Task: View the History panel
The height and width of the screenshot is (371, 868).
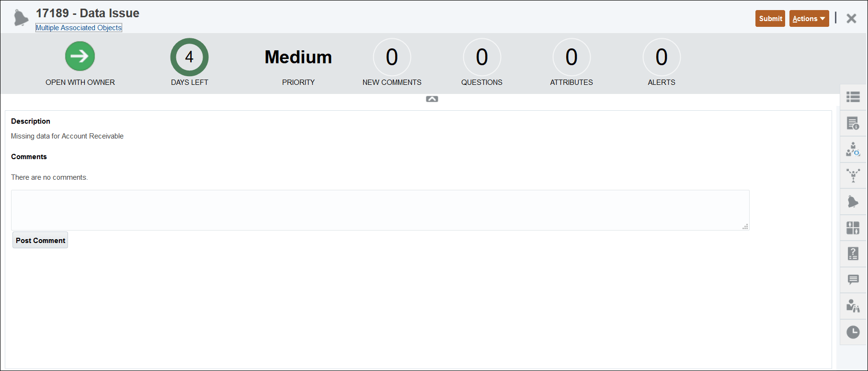Action: [853, 331]
